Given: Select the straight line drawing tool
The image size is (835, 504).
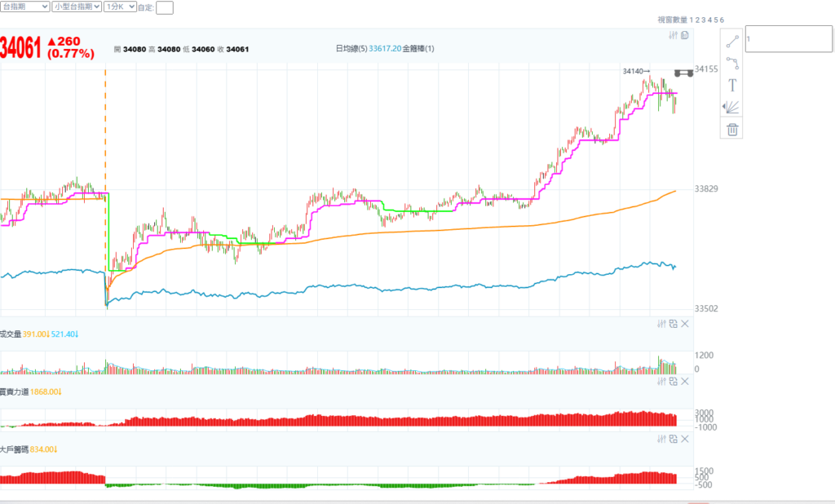Looking at the screenshot, I should pyautogui.click(x=732, y=40).
